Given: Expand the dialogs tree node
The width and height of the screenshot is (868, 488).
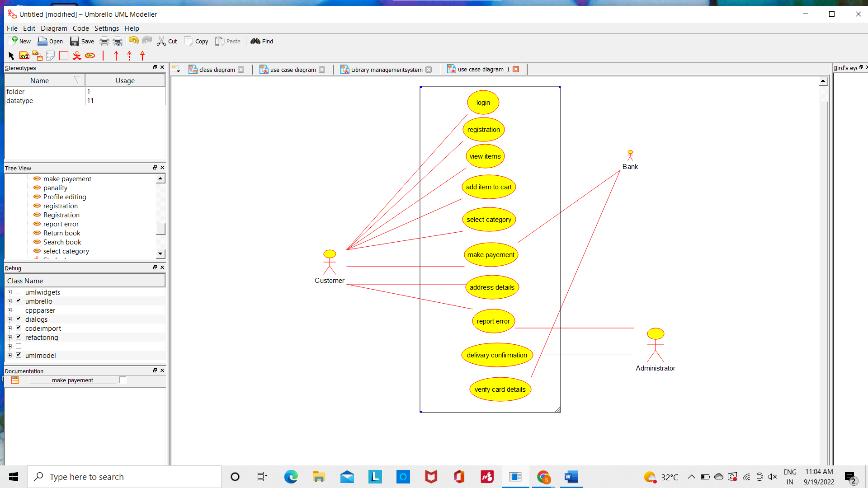Looking at the screenshot, I should point(9,319).
